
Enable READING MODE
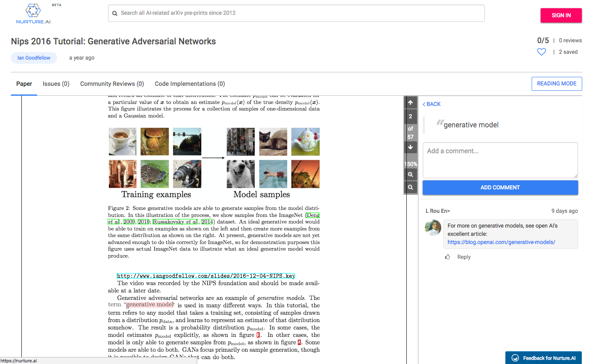tap(556, 84)
